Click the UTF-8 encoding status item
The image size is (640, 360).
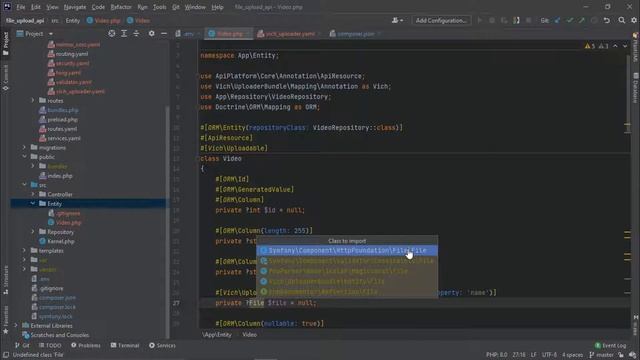coord(549,355)
